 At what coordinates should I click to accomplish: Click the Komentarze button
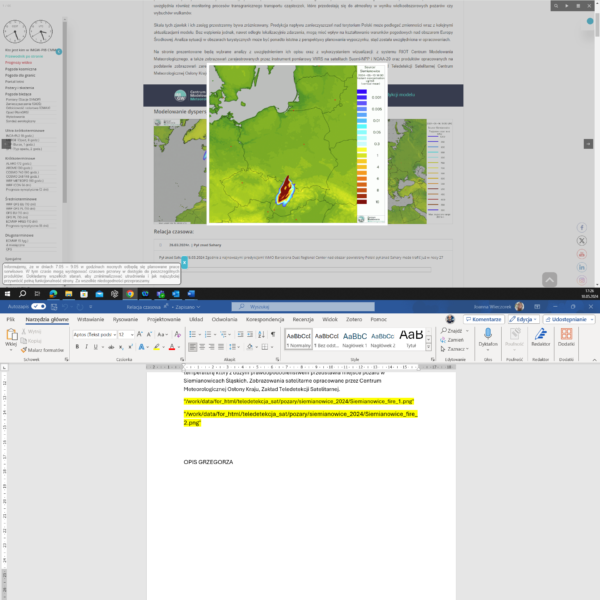click(484, 319)
